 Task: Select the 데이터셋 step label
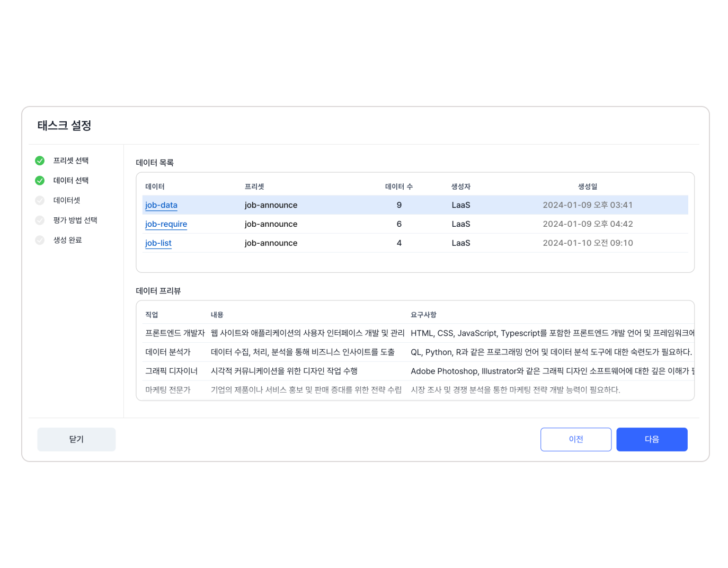pos(67,200)
